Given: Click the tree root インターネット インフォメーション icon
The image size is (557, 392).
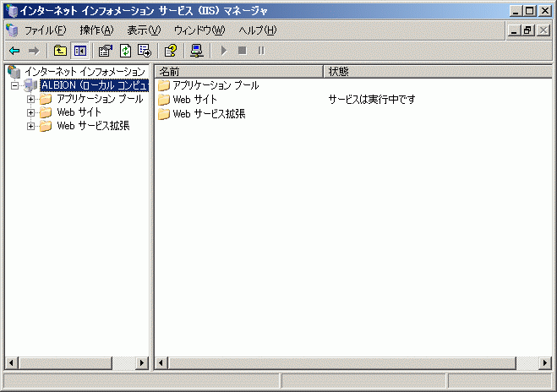Looking at the screenshot, I should click(x=14, y=72).
